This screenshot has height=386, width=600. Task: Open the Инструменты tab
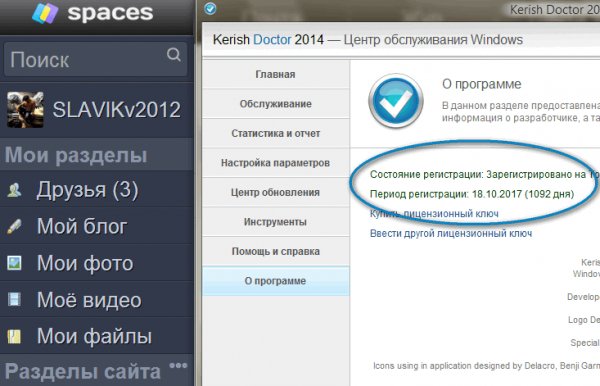(x=276, y=222)
